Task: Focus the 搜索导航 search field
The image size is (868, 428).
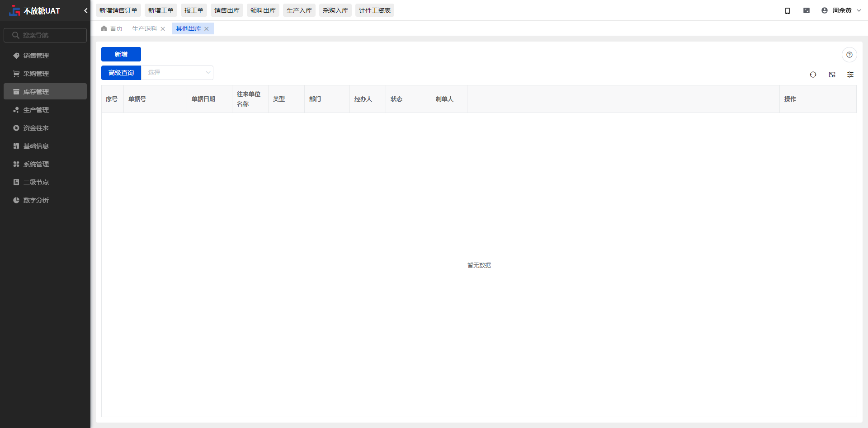Action: 45,35
